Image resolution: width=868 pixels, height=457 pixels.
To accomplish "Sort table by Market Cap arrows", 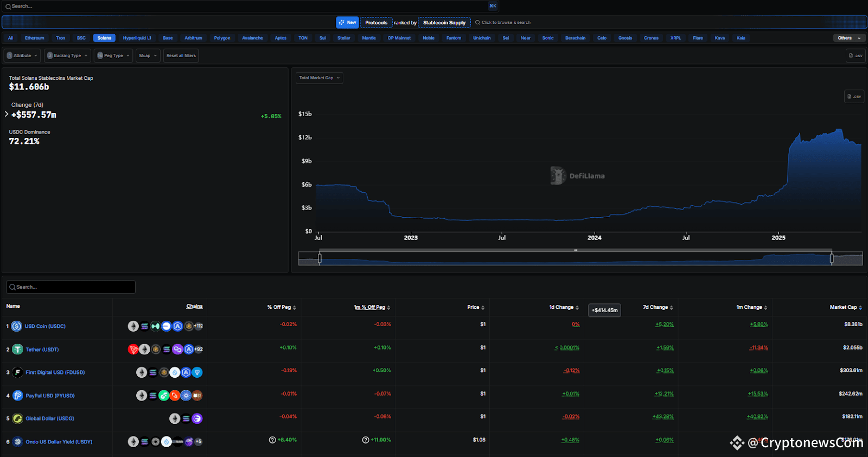I will [x=860, y=308].
